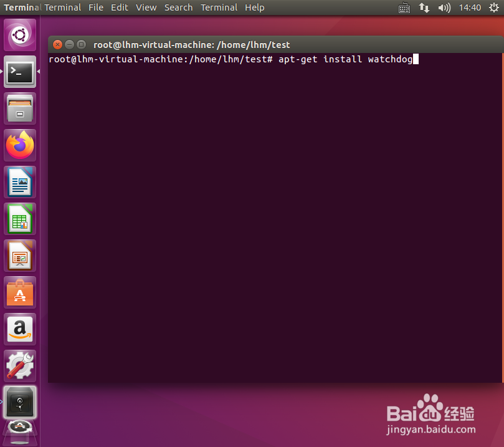Viewport: 504px width, 447px height.
Task: Open the Search menu
Action: pyautogui.click(x=178, y=7)
